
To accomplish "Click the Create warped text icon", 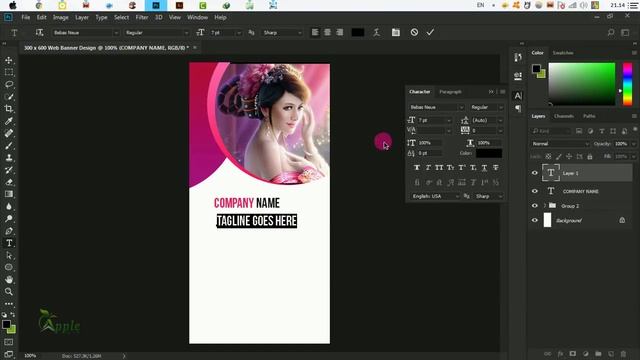I will [376, 32].
